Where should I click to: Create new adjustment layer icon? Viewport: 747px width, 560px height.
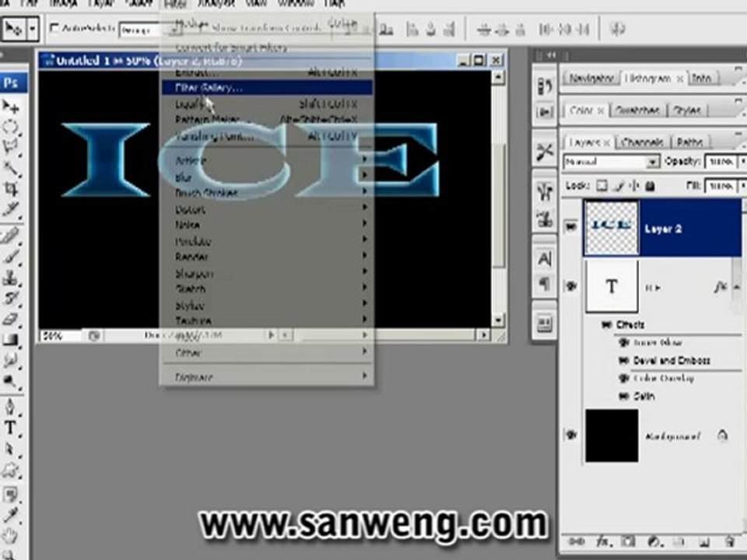pos(654,542)
